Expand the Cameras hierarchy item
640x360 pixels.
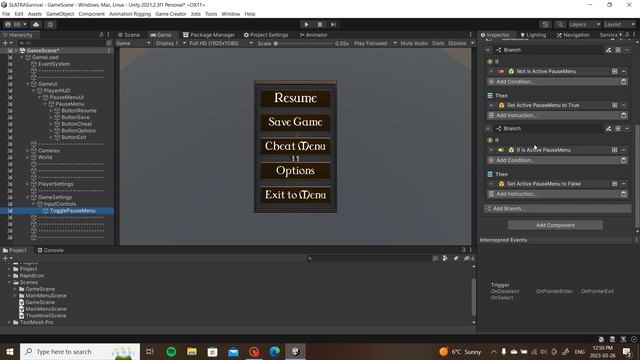tap(28, 151)
